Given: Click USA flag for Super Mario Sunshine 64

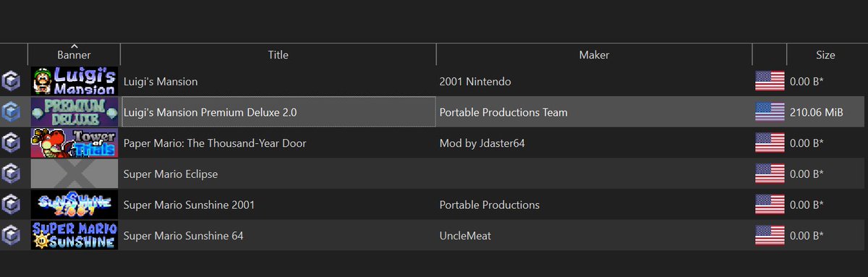Looking at the screenshot, I should tap(770, 235).
